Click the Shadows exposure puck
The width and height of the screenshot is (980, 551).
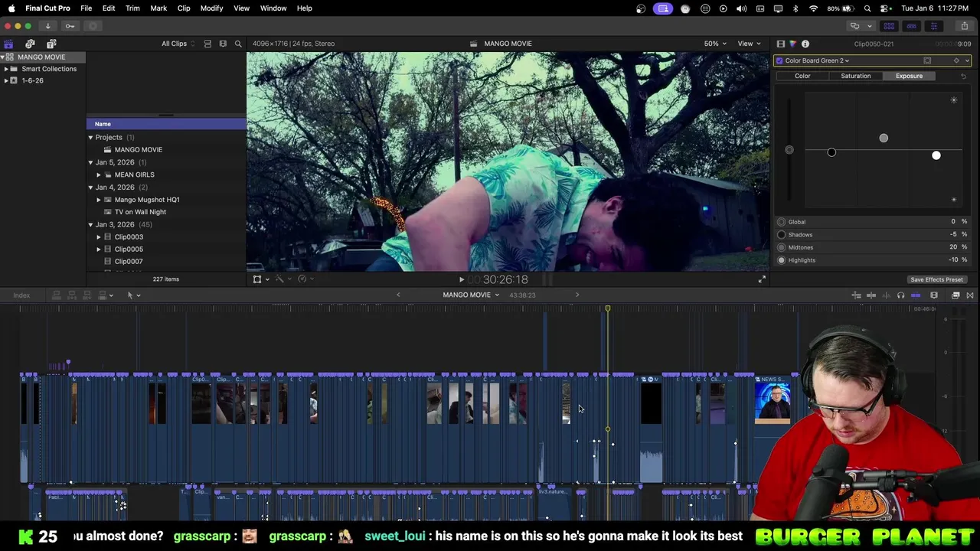pyautogui.click(x=831, y=152)
